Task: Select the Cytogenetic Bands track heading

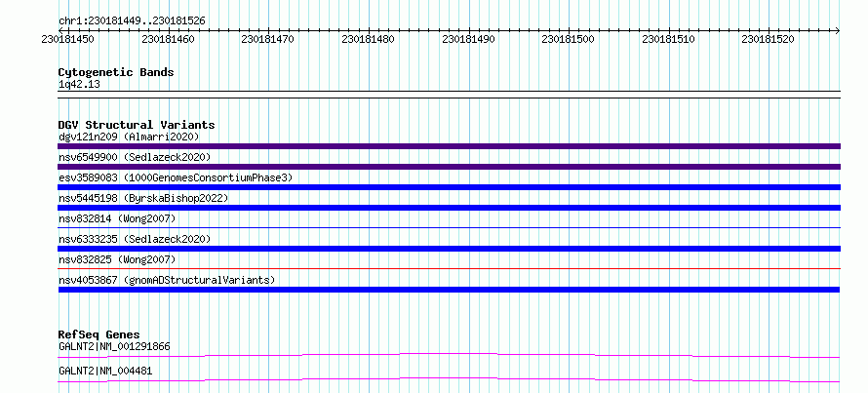Action: pos(116,72)
